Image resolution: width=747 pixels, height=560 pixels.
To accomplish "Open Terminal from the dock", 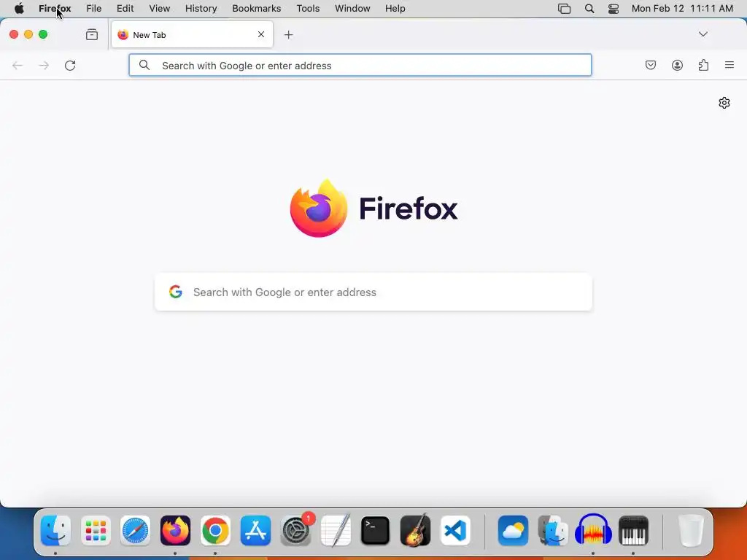I will click(x=376, y=531).
